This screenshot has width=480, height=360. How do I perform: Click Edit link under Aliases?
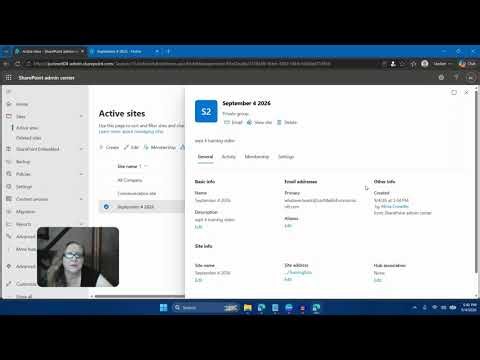[288, 226]
